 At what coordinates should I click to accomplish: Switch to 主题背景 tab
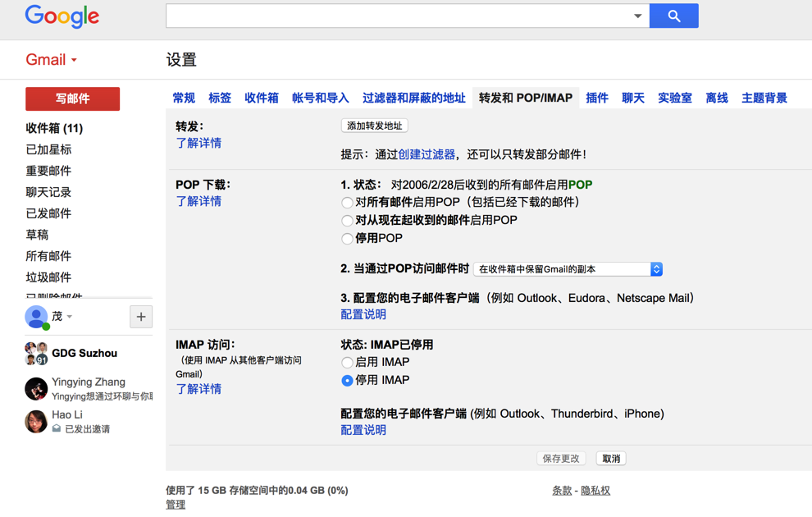click(x=764, y=98)
